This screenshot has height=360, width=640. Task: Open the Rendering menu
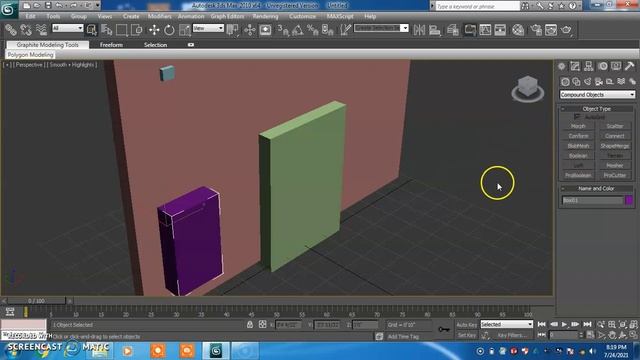265,16
